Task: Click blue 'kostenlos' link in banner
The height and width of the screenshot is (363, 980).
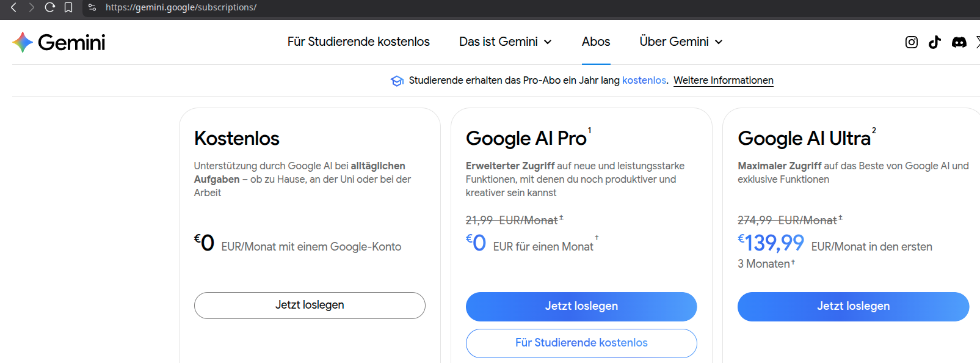Action: click(644, 81)
